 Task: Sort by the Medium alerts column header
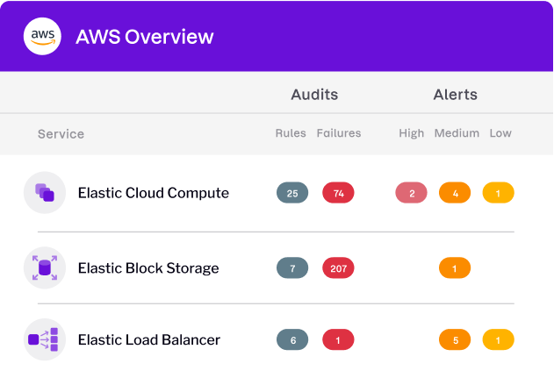[457, 133]
